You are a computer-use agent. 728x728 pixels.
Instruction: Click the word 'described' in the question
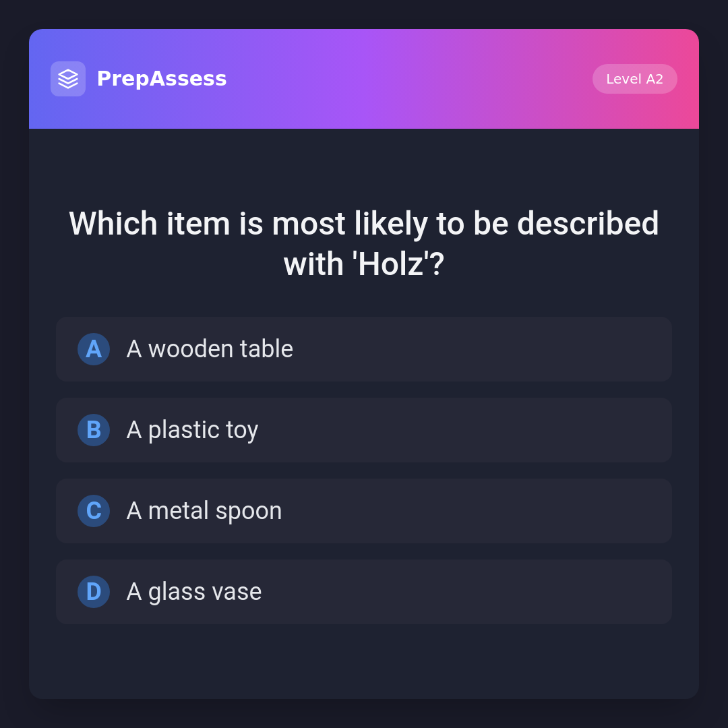[588, 224]
